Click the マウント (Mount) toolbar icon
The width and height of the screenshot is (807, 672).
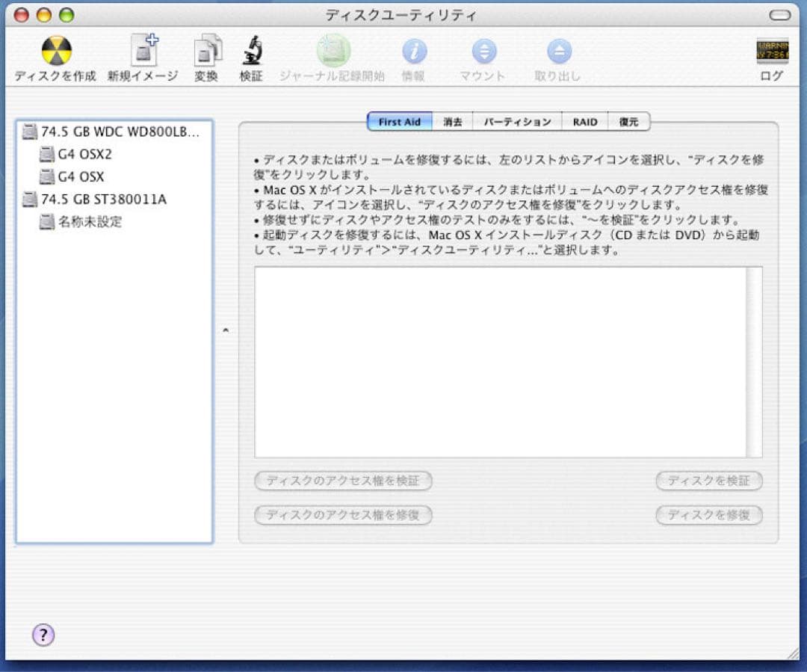481,52
